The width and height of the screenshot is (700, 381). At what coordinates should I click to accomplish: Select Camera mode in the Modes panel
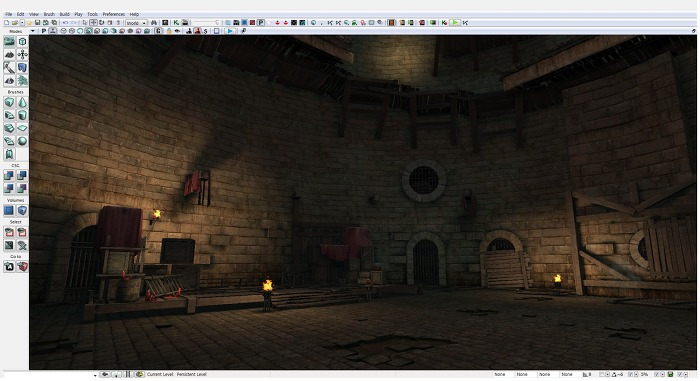click(9, 42)
